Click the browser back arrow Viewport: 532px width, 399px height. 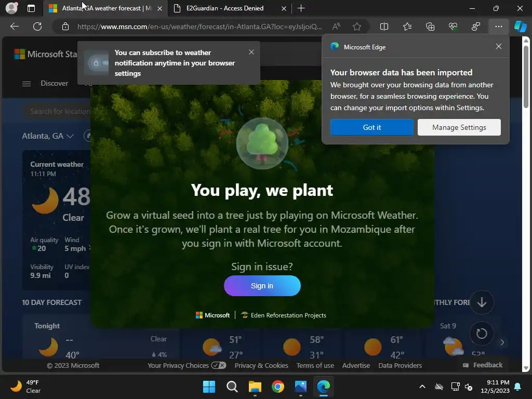click(x=14, y=26)
